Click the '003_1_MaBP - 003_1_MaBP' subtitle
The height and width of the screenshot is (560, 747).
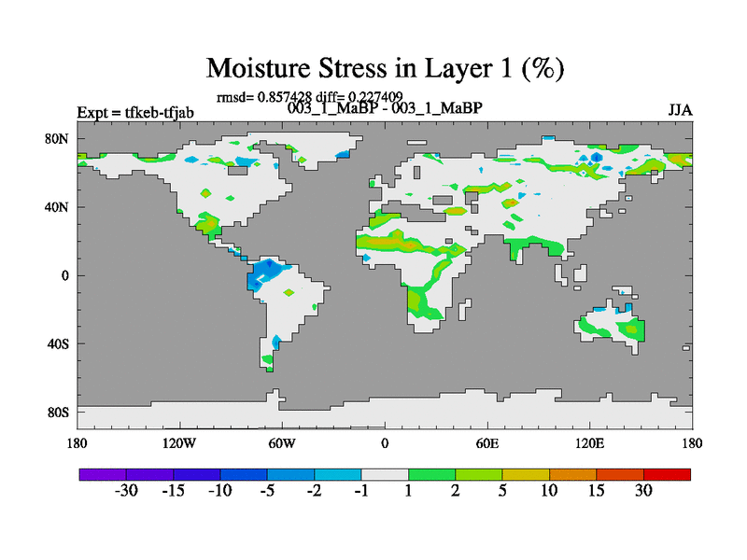385,108
